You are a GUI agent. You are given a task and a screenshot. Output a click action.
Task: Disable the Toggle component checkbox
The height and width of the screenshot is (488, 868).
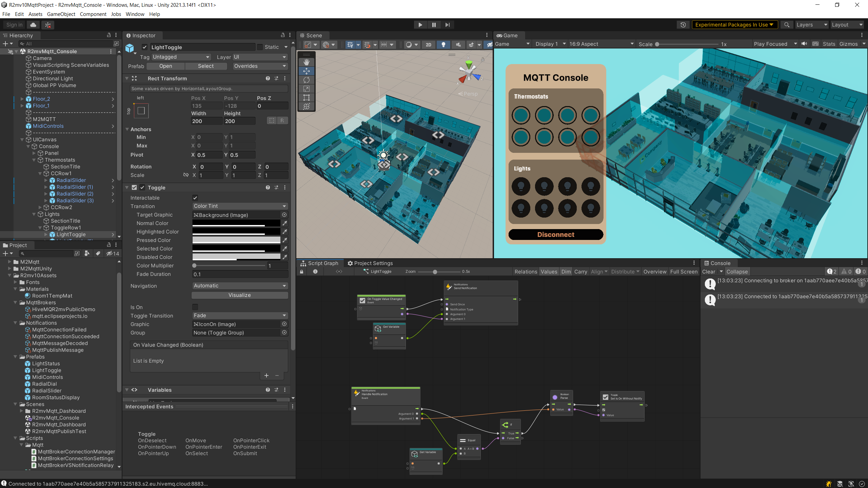(x=142, y=187)
